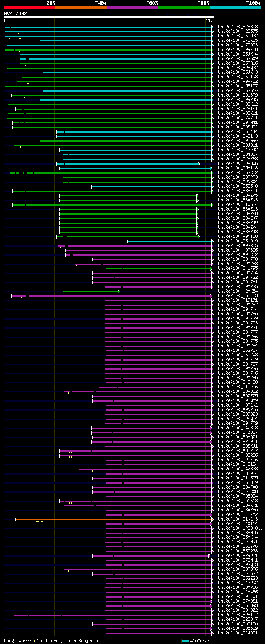
Task: Go to UniRef100_Q6SPQ7 entry
Action: click(238, 350)
